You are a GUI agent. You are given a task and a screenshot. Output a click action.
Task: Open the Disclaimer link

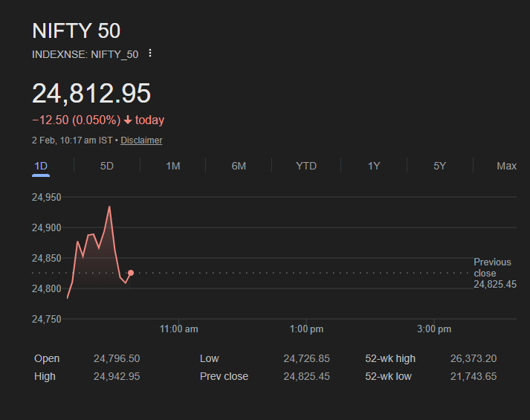click(141, 140)
